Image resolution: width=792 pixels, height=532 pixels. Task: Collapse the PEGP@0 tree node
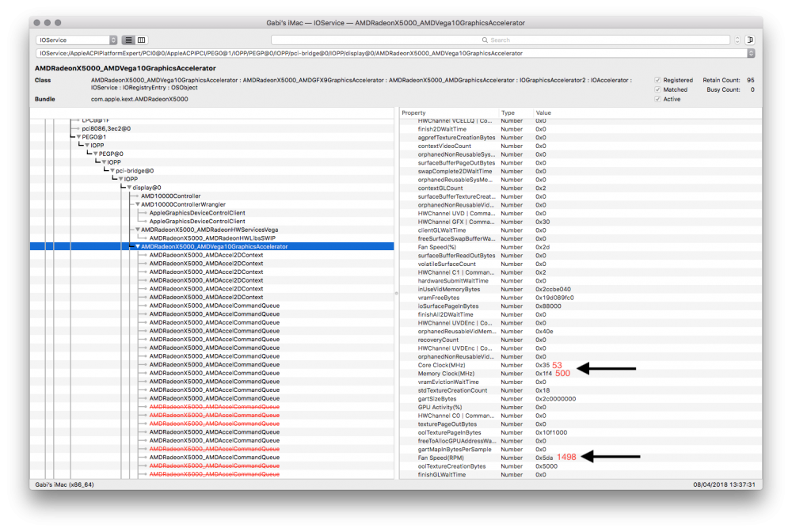point(96,154)
